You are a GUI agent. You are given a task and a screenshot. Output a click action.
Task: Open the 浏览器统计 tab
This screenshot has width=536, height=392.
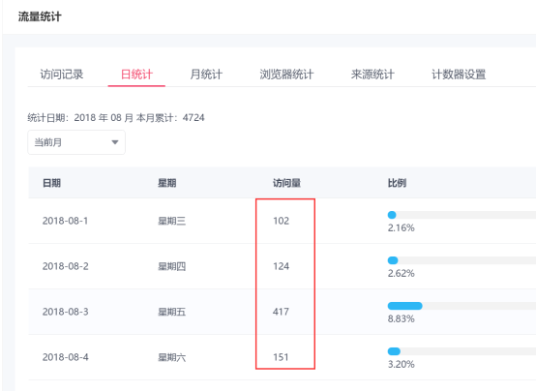(x=286, y=75)
